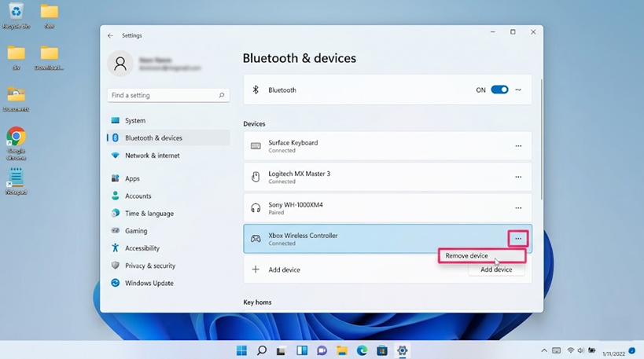The width and height of the screenshot is (644, 359).
Task: Select Documents folder on desktop
Action: 16,99
